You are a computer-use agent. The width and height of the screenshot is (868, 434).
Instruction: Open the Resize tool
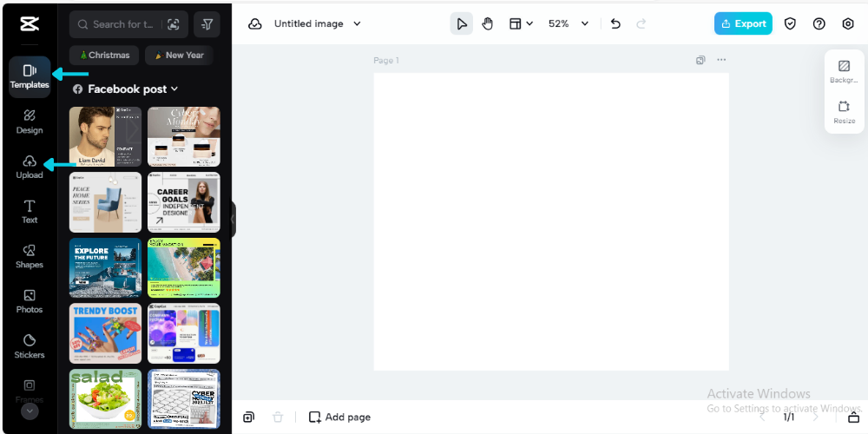click(x=845, y=112)
